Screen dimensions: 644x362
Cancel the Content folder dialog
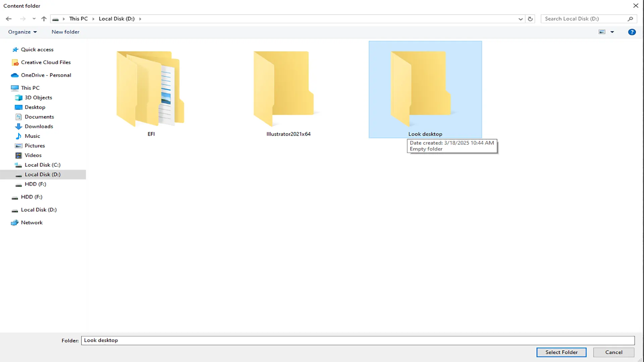click(x=614, y=352)
